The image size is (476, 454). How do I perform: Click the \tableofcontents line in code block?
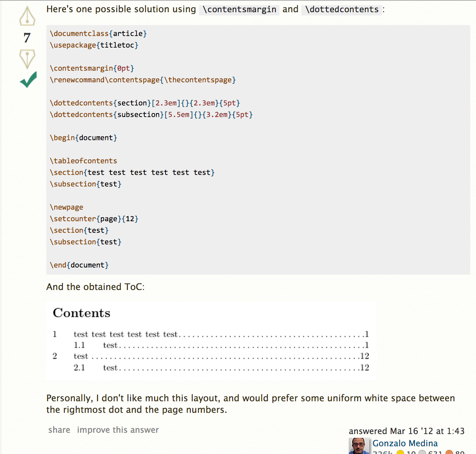pos(84,161)
